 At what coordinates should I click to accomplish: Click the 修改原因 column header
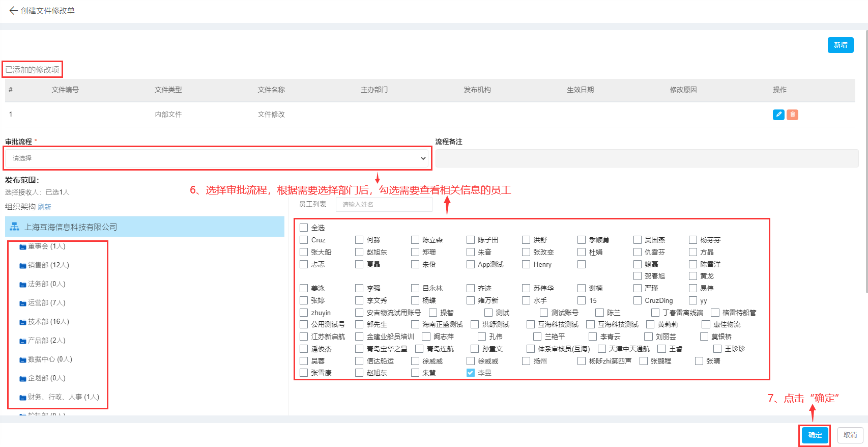point(683,90)
